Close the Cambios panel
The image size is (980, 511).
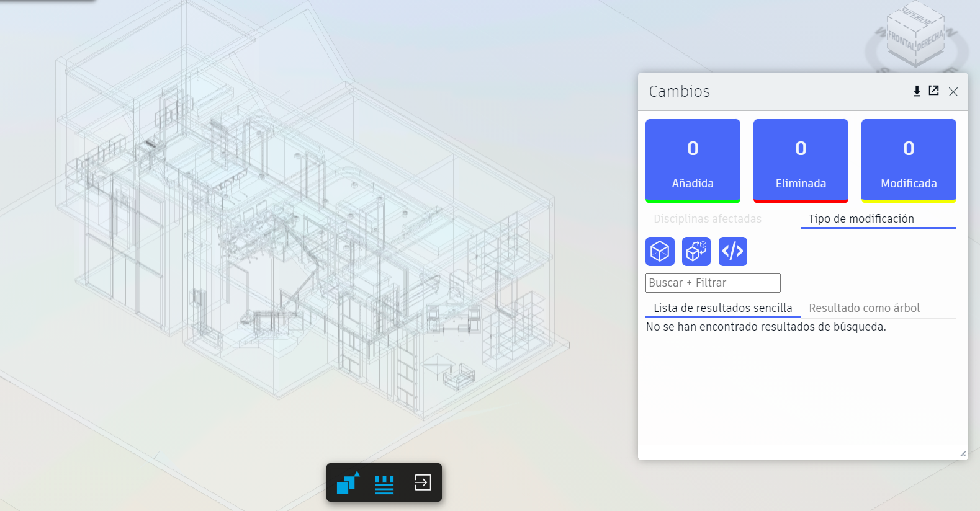[x=953, y=92]
